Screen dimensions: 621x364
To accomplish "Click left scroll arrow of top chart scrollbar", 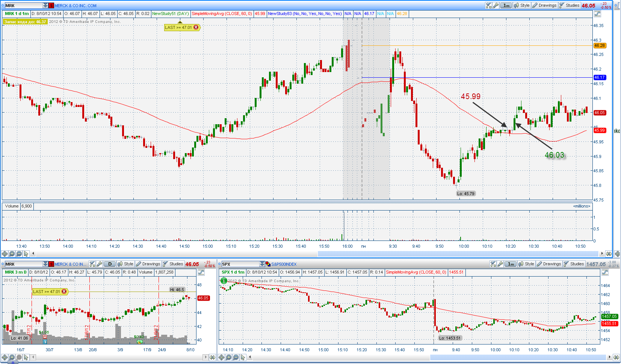I will tap(33, 254).
